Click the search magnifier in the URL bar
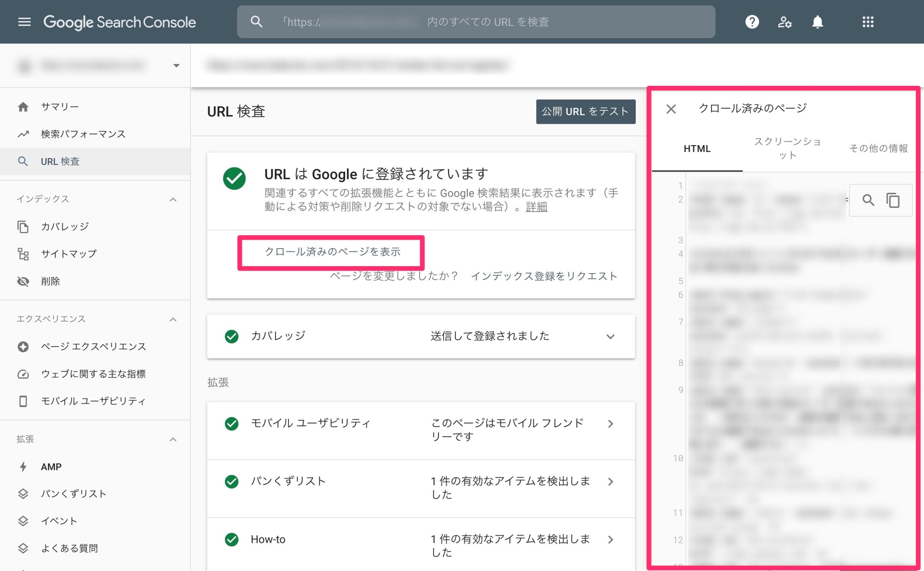This screenshot has width=924, height=571. 256,22
